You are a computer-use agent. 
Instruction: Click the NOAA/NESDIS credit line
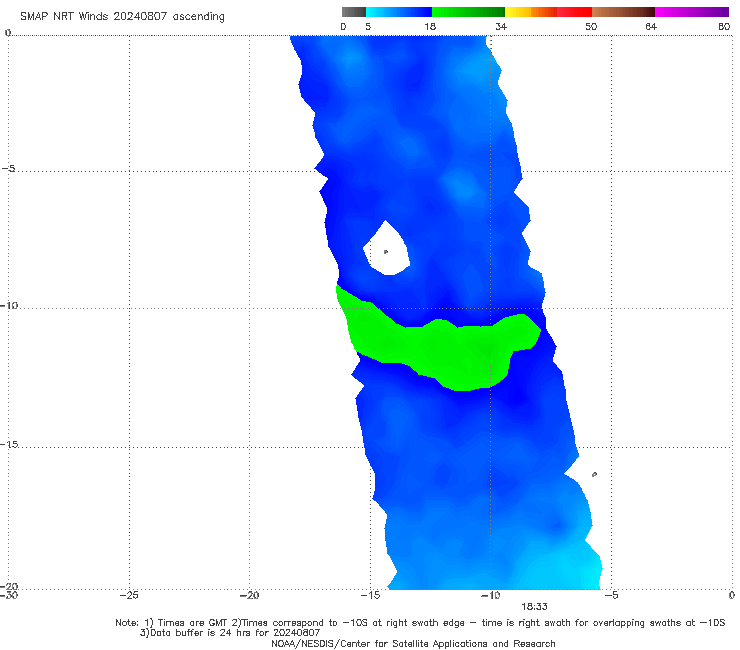[x=413, y=643]
